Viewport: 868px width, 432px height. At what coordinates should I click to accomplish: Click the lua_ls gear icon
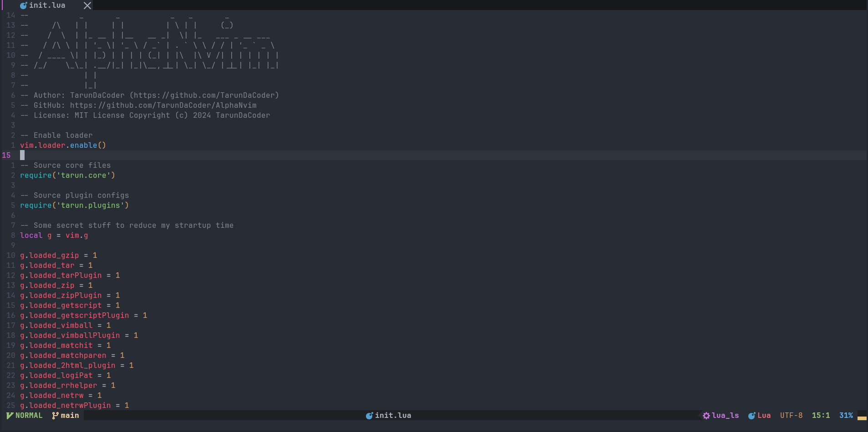[x=706, y=416]
